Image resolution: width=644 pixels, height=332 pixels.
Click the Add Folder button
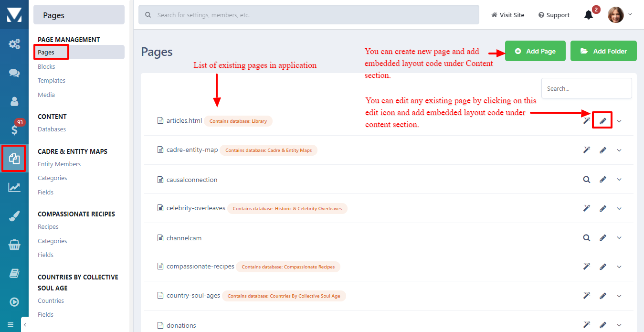603,51
